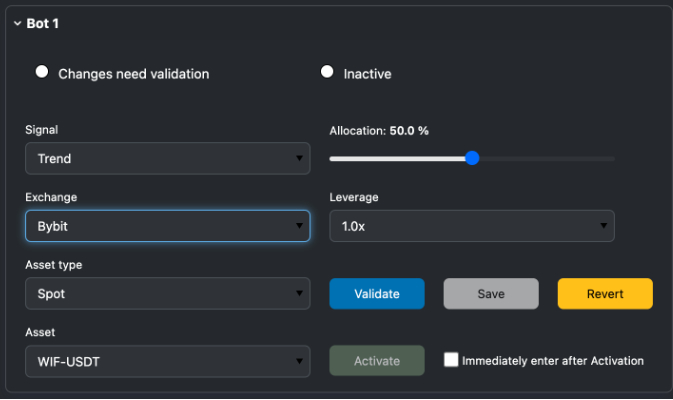Click the Activate button
The image size is (673, 400).
(377, 361)
